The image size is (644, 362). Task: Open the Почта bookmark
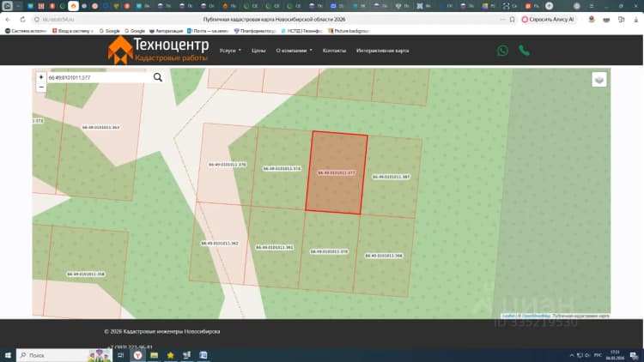click(208, 31)
